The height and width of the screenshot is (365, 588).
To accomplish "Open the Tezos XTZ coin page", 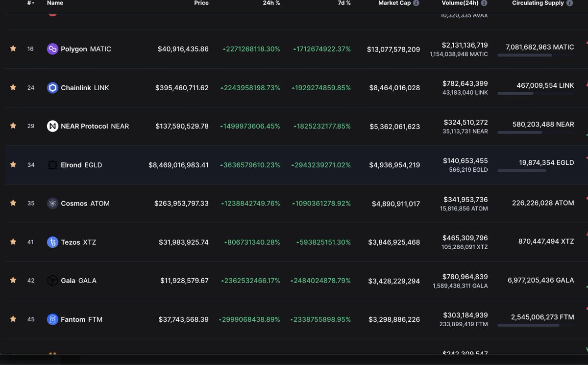I will 78,242.
